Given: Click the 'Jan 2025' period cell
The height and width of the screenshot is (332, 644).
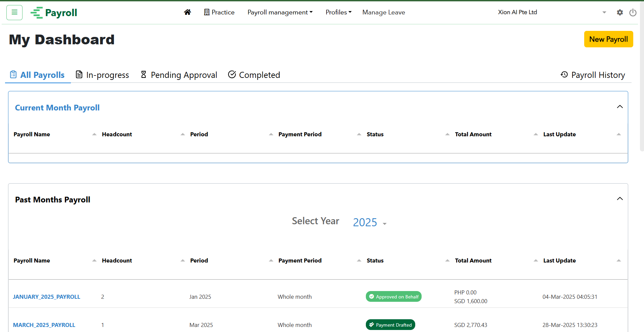Looking at the screenshot, I should (200, 297).
